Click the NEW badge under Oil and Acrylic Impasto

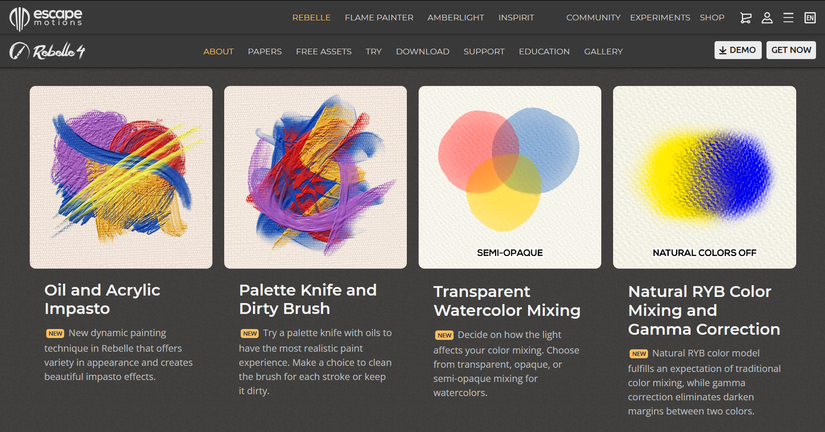[x=55, y=333]
